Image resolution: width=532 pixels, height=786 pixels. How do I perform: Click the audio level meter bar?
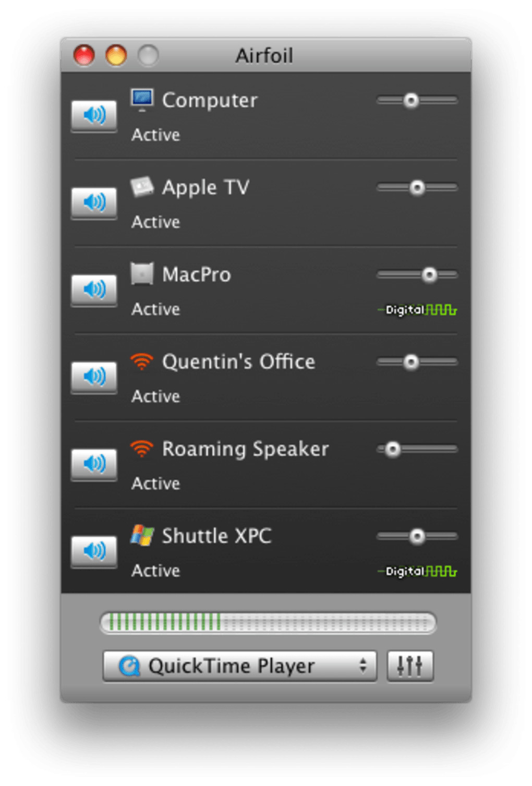tap(268, 622)
